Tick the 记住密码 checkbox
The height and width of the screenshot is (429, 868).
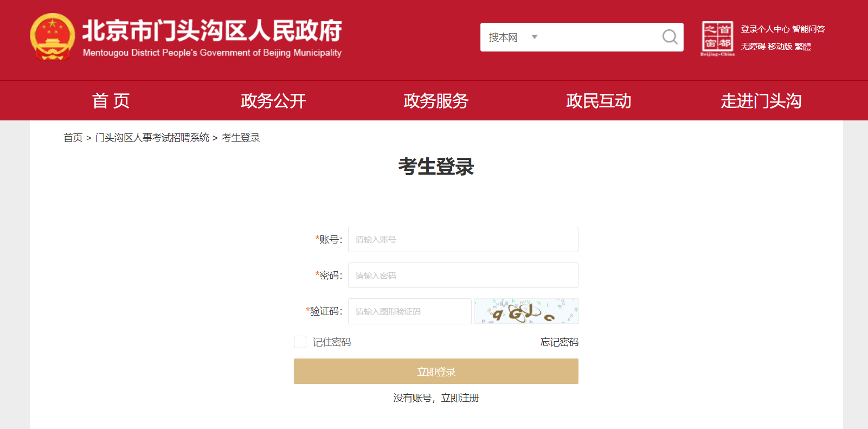tap(300, 342)
